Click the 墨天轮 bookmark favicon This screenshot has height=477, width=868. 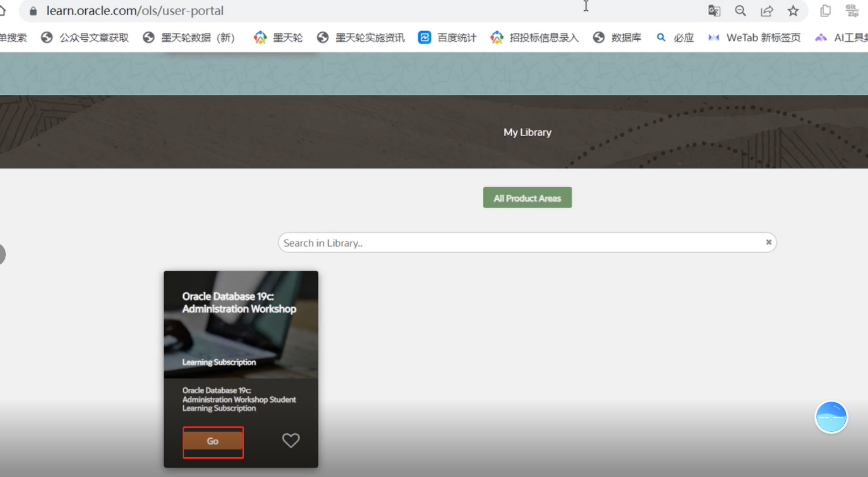pos(260,38)
